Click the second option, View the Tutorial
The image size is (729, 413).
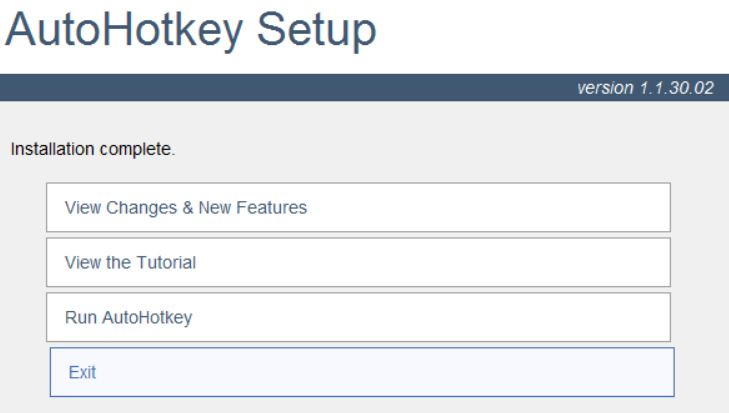coord(358,263)
